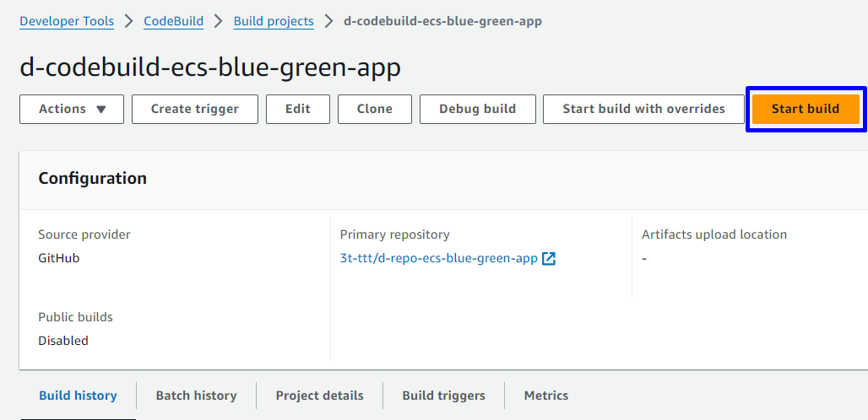Click the Create trigger button

pos(194,109)
